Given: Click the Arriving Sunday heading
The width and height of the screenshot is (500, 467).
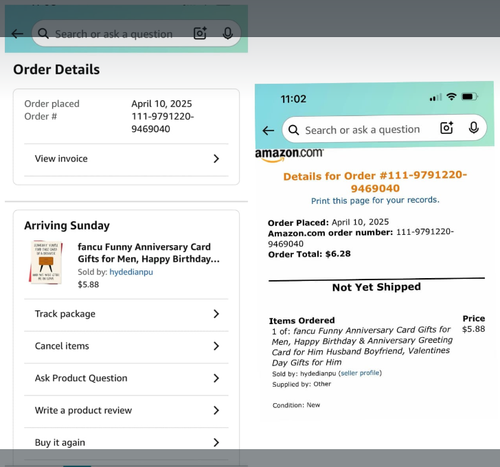Looking at the screenshot, I should point(67,226).
